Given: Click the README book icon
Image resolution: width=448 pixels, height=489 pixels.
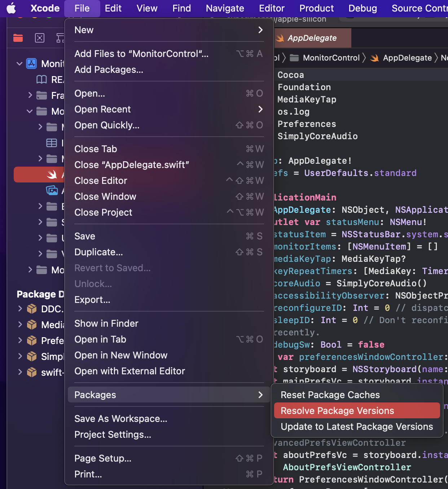Looking at the screenshot, I should tap(42, 80).
